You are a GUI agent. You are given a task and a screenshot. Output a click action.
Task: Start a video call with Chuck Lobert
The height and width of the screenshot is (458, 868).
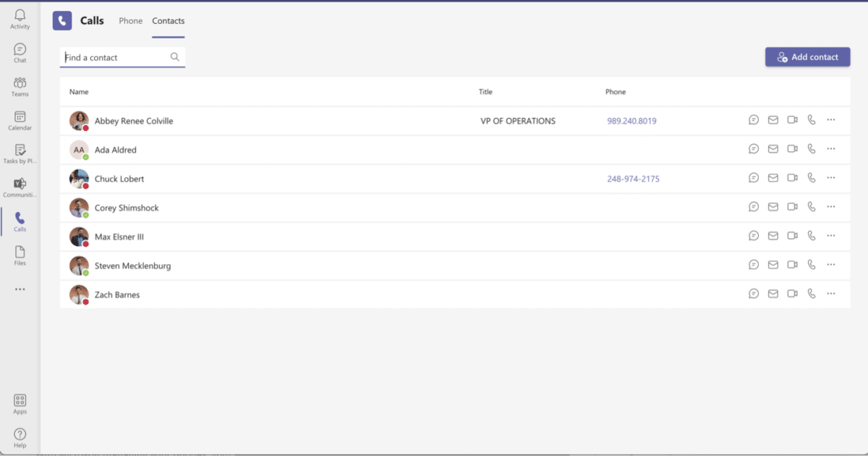pos(792,178)
